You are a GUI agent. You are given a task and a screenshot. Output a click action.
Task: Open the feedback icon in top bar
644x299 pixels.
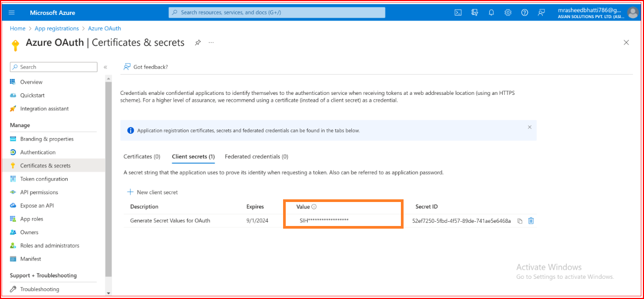pos(542,12)
